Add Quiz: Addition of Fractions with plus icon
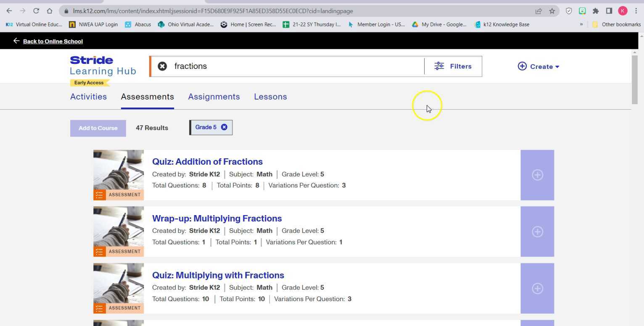The image size is (644, 326). click(537, 175)
